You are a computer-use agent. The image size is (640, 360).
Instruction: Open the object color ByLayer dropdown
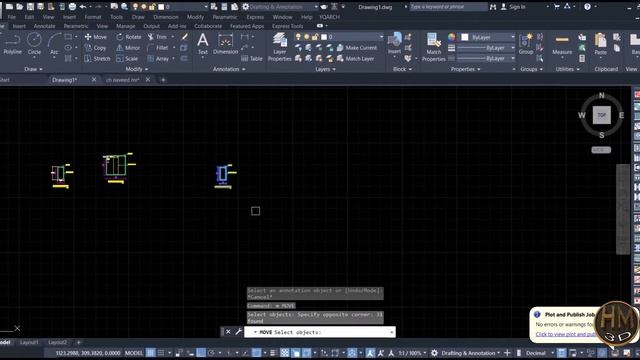click(488, 37)
